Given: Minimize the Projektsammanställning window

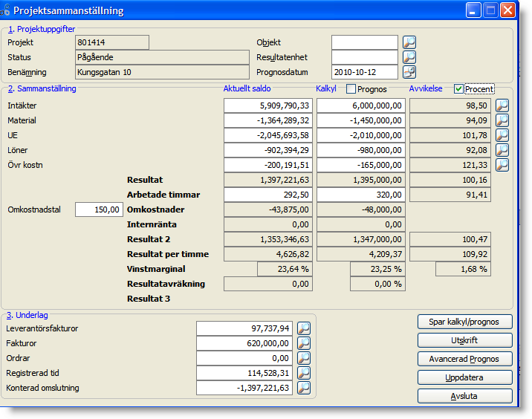Looking at the screenshot, I should [x=473, y=10].
